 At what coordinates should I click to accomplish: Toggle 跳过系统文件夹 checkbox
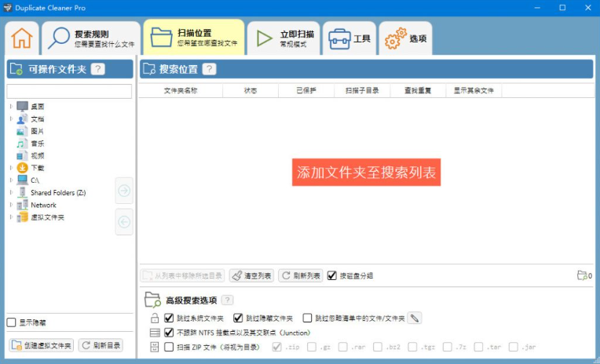coord(169,318)
